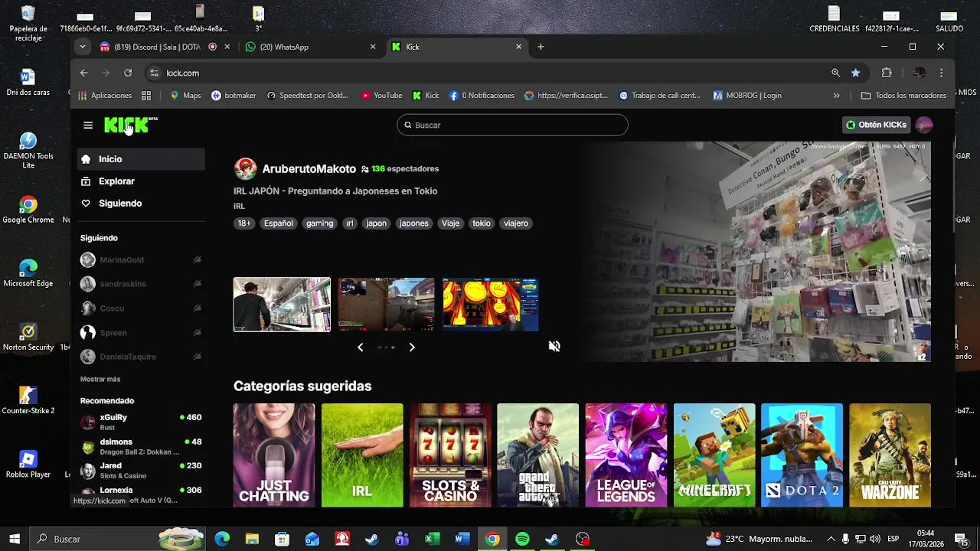Unmute the featured stream preview
This screenshot has height=551, width=980.
tap(554, 347)
